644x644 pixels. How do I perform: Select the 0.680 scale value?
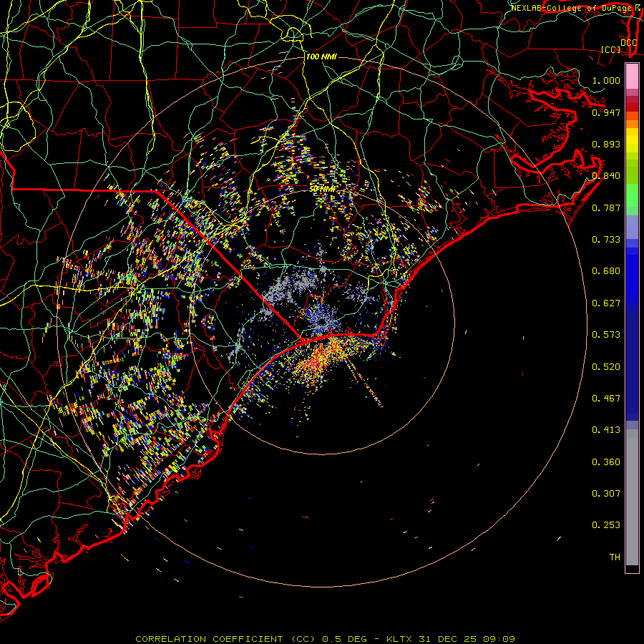606,271
